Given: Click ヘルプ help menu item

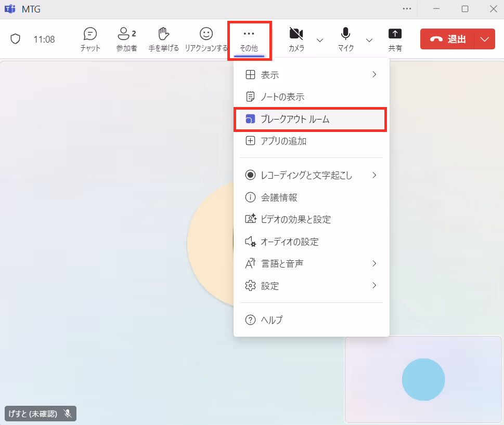Looking at the screenshot, I should point(311,320).
